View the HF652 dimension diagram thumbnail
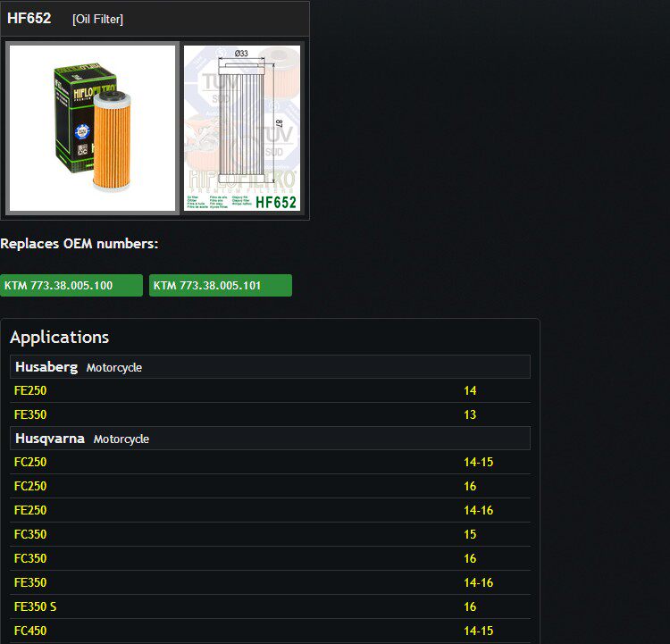This screenshot has height=644, width=670. [242, 129]
